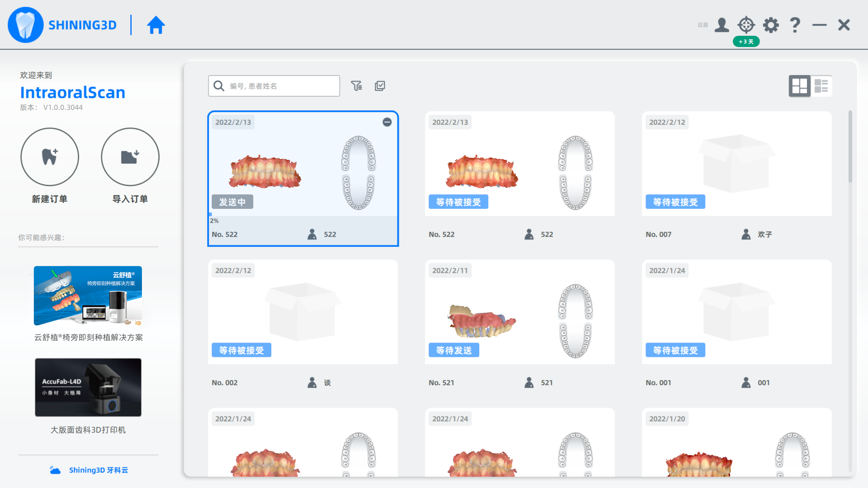Open the settings gear icon
868x488 pixels.
[771, 25]
